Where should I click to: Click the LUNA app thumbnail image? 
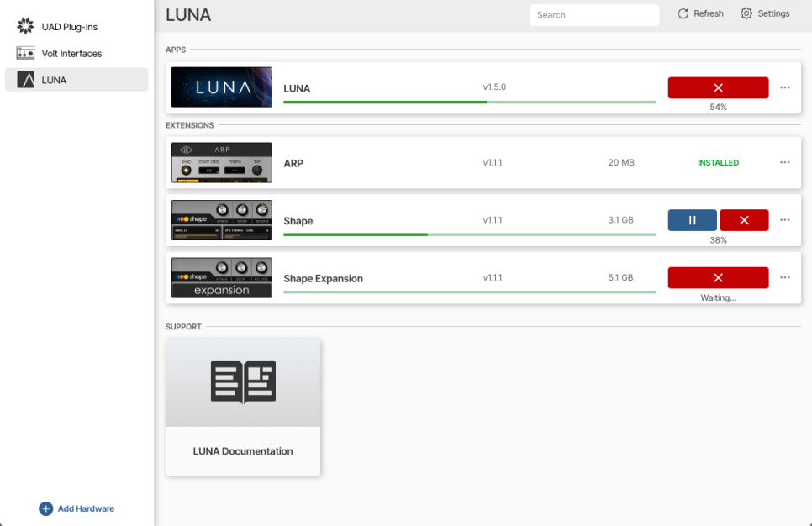tap(222, 87)
